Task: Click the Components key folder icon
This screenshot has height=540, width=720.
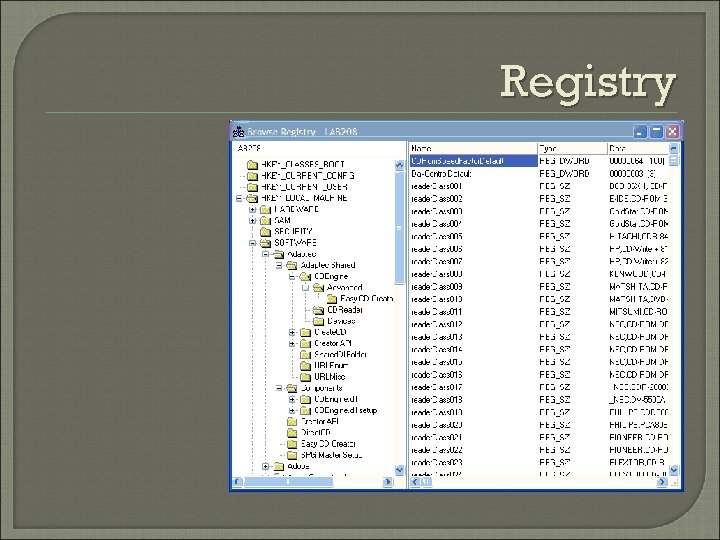Action: (292, 388)
